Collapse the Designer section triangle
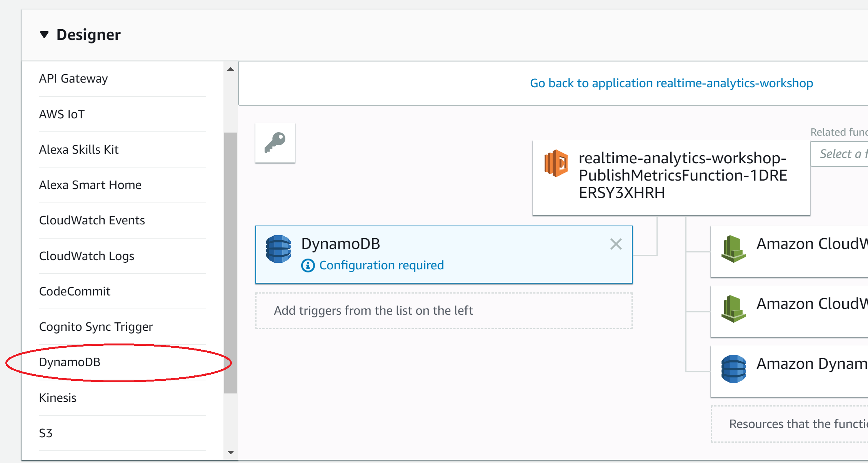The image size is (868, 463). 44,35
